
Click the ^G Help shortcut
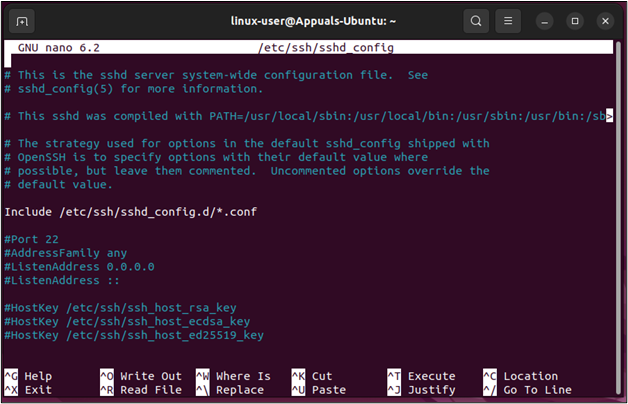pos(30,376)
